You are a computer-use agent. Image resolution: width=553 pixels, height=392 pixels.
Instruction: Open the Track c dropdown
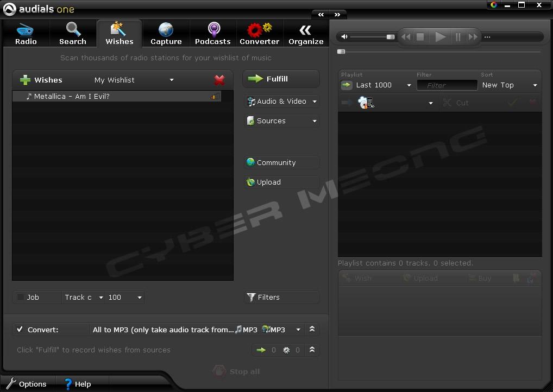pos(84,297)
